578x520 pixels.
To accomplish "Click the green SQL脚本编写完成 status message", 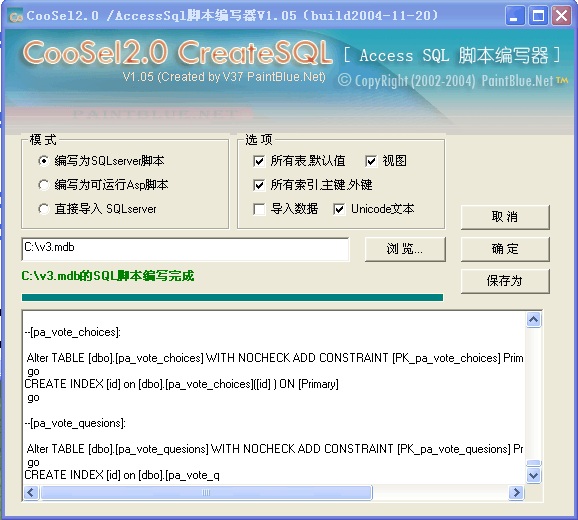I will tap(108, 276).
